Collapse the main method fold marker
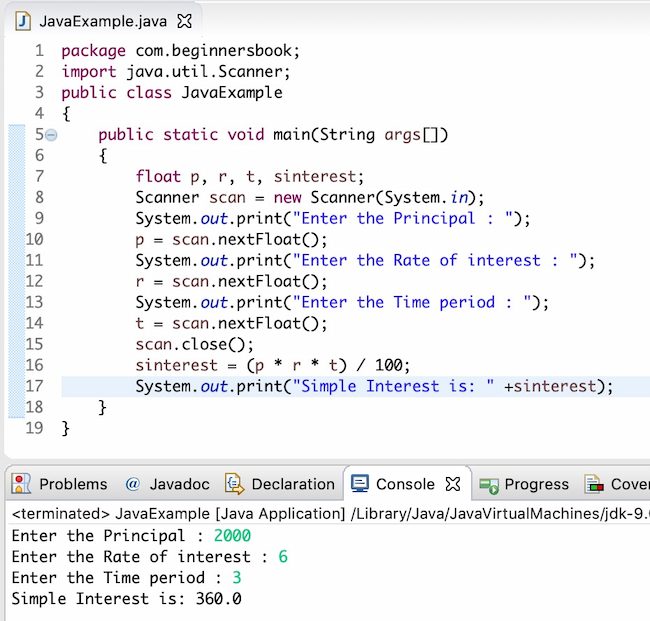Screen dimensions: 650x621 pyautogui.click(x=51, y=135)
